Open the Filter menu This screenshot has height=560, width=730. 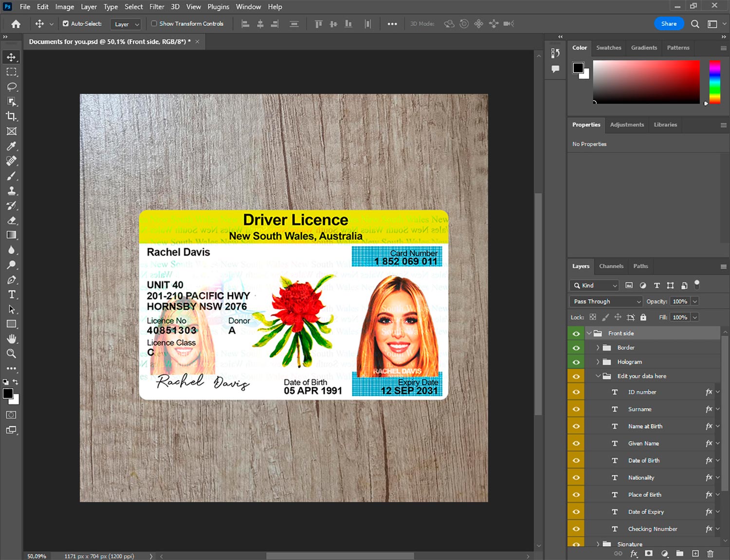click(156, 7)
